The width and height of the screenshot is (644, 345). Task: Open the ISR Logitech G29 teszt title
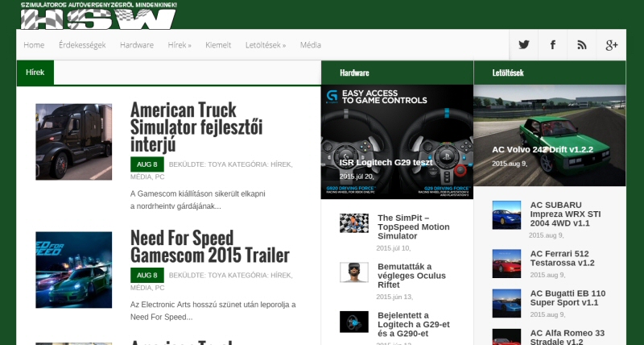[386, 163]
